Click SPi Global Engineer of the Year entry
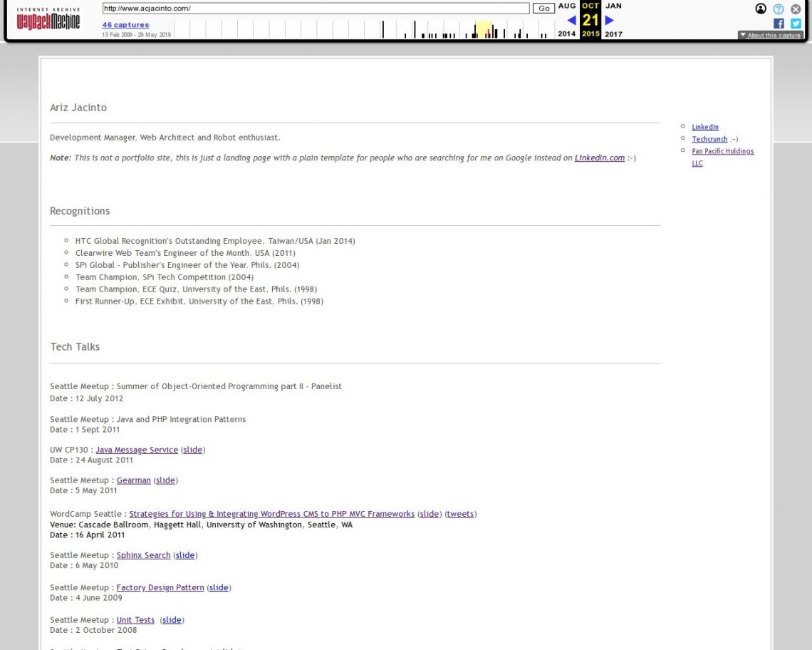The image size is (812, 650). [187, 265]
